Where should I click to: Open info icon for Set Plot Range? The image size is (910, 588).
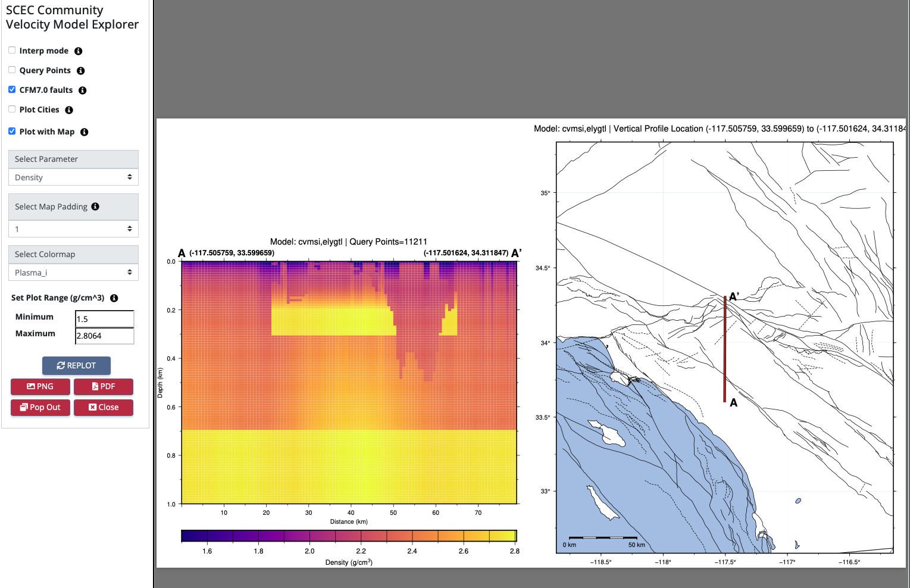point(114,298)
